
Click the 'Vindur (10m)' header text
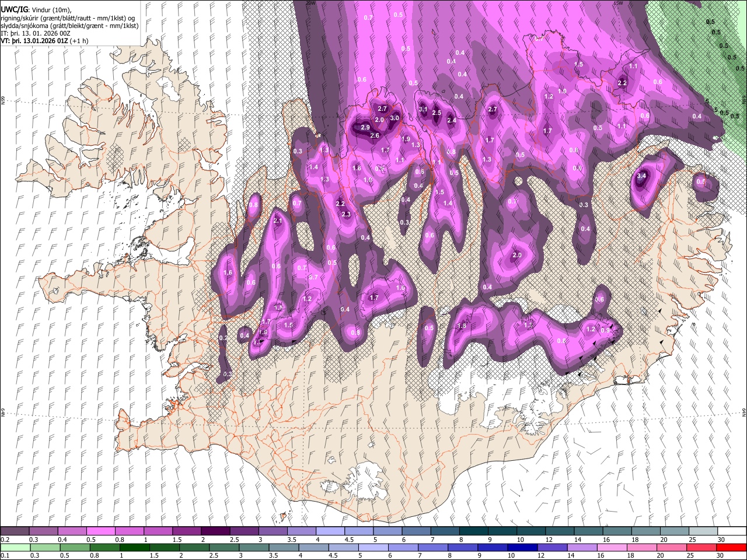pyautogui.click(x=51, y=10)
